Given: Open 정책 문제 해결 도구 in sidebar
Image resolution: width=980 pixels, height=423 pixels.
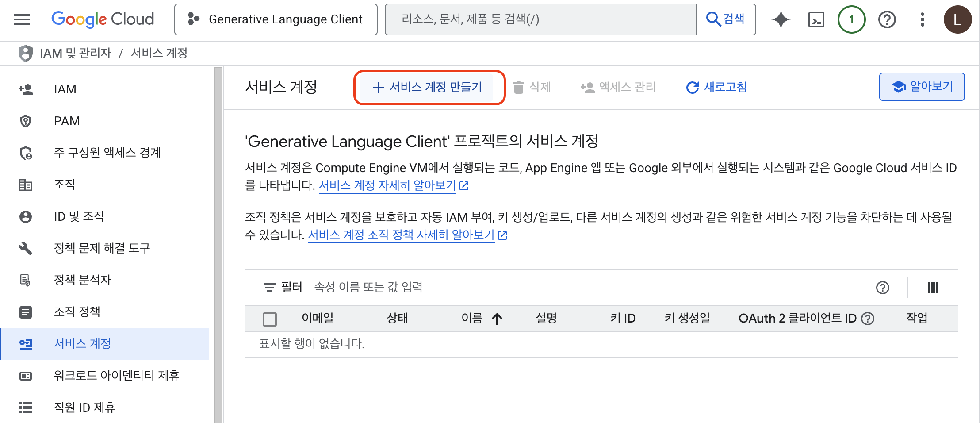Looking at the screenshot, I should coord(105,248).
